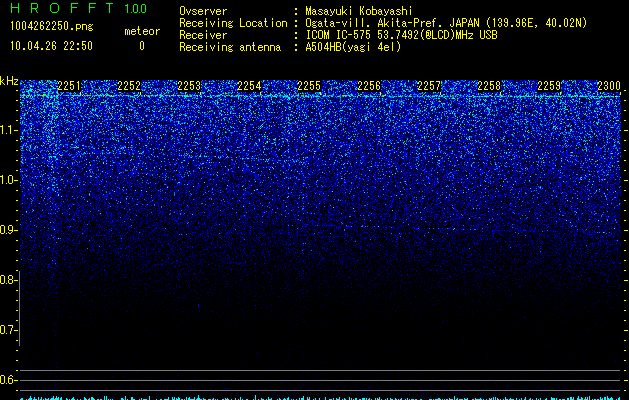Select the 1.0 kHz axis label
This screenshot has height=400, width=629.
[x=7, y=180]
